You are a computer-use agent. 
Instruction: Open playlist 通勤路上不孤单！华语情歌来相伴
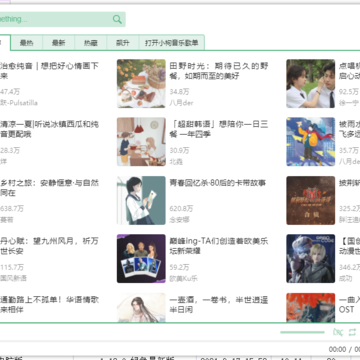point(49,305)
